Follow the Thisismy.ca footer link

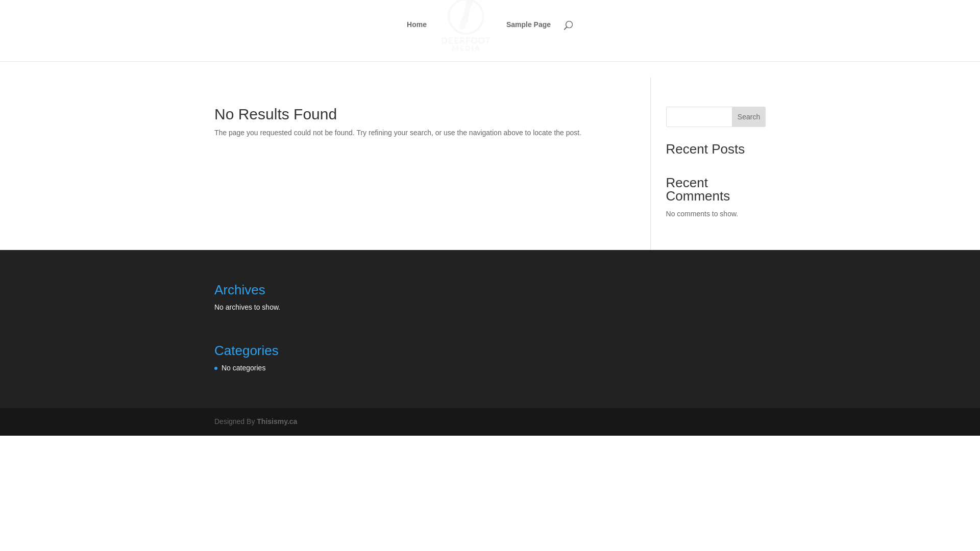277,421
